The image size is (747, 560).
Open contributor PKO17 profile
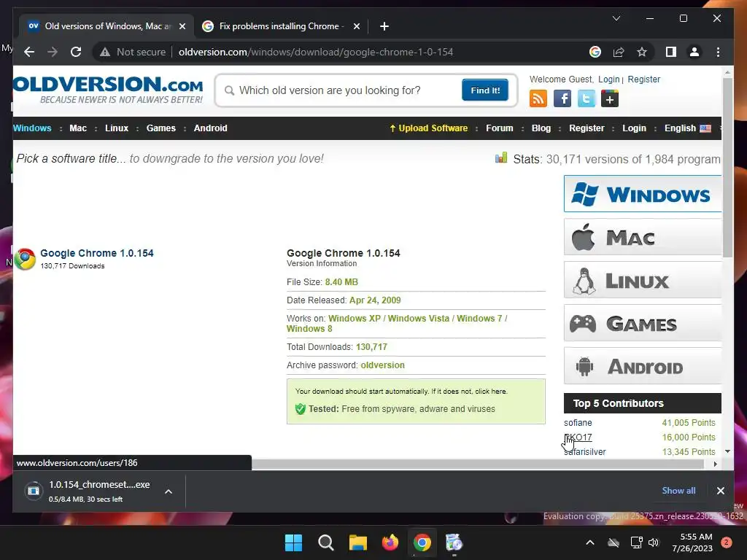(578, 437)
